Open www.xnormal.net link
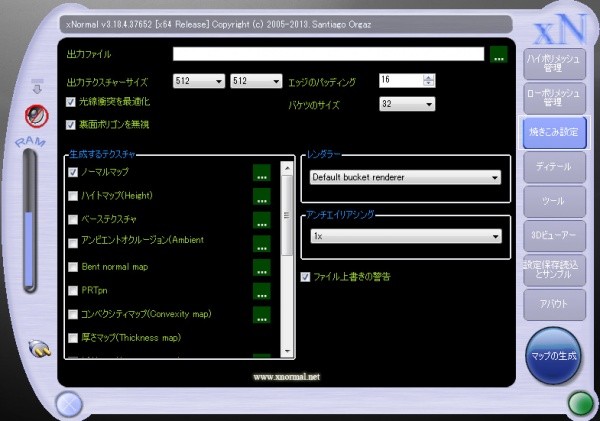Image resolution: width=600 pixels, height=421 pixels. pyautogui.click(x=287, y=377)
